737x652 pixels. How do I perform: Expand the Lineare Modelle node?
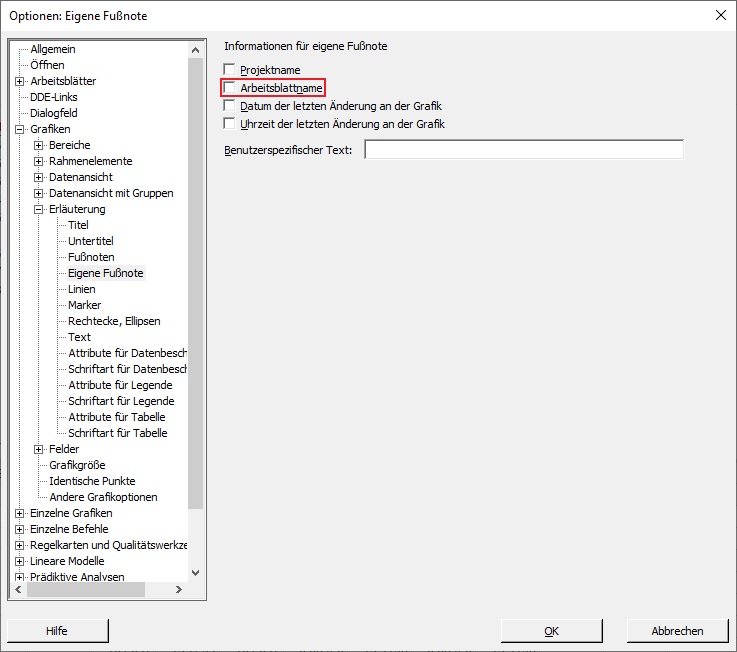point(19,561)
